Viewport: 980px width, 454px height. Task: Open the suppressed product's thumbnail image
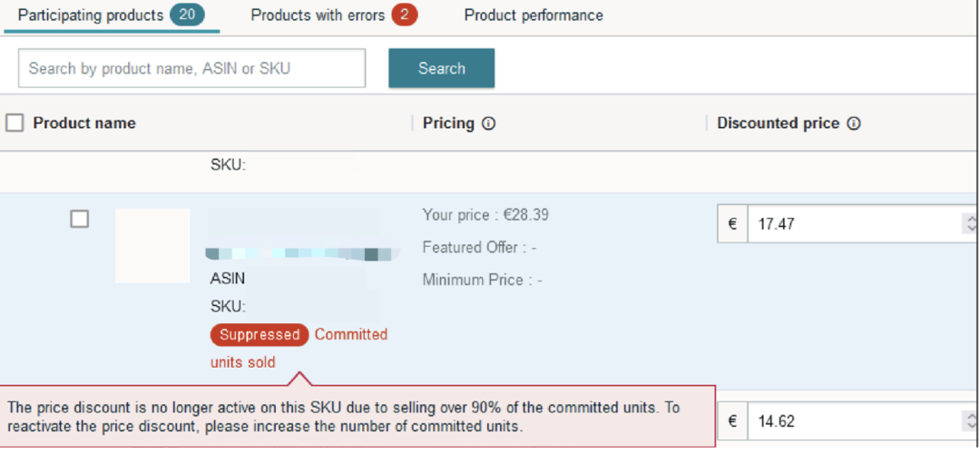tap(152, 245)
